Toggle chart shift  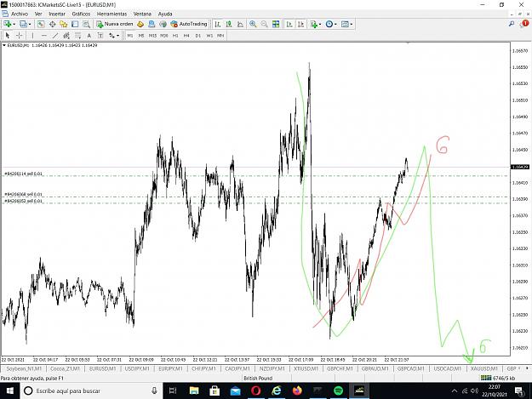click(300, 24)
